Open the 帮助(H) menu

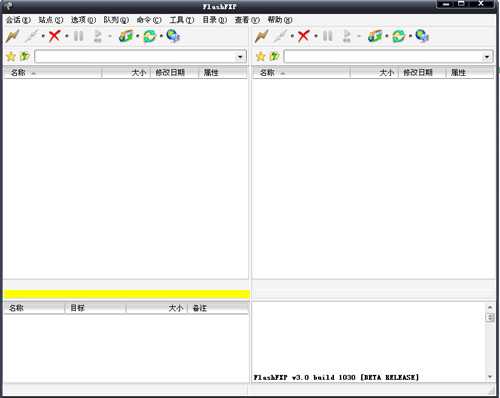click(x=280, y=20)
